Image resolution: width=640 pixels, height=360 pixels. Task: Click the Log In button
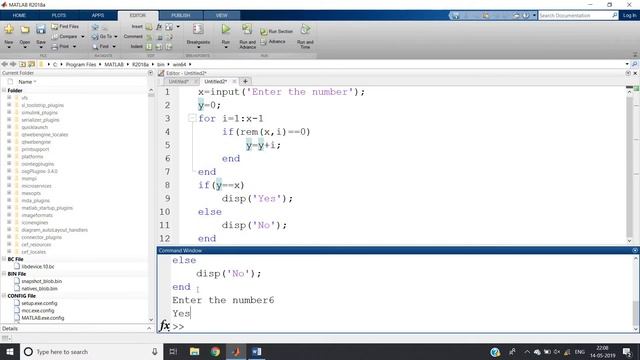click(x=629, y=16)
